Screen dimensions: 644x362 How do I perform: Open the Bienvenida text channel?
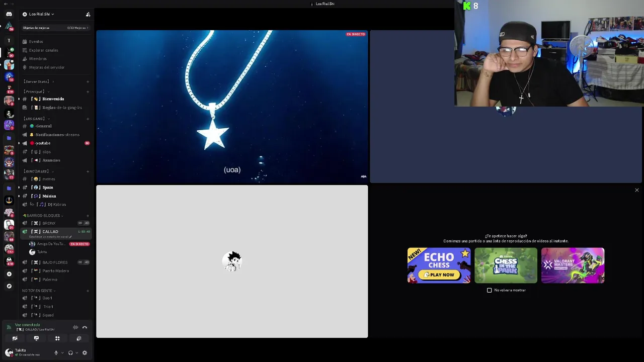pyautogui.click(x=55, y=99)
